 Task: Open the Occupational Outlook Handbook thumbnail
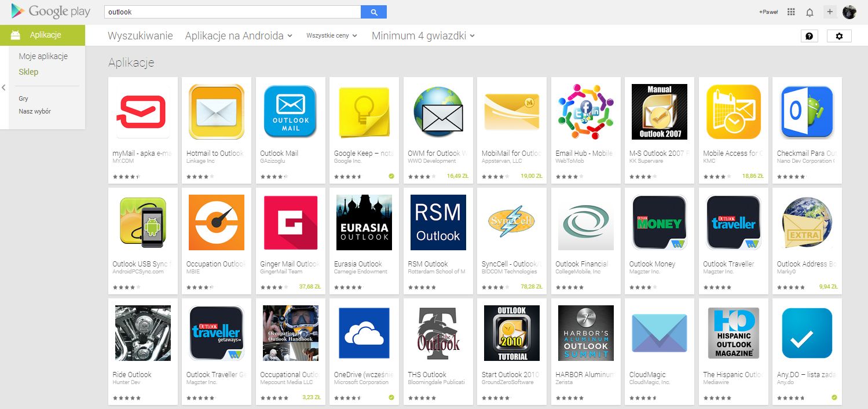pyautogui.click(x=290, y=333)
